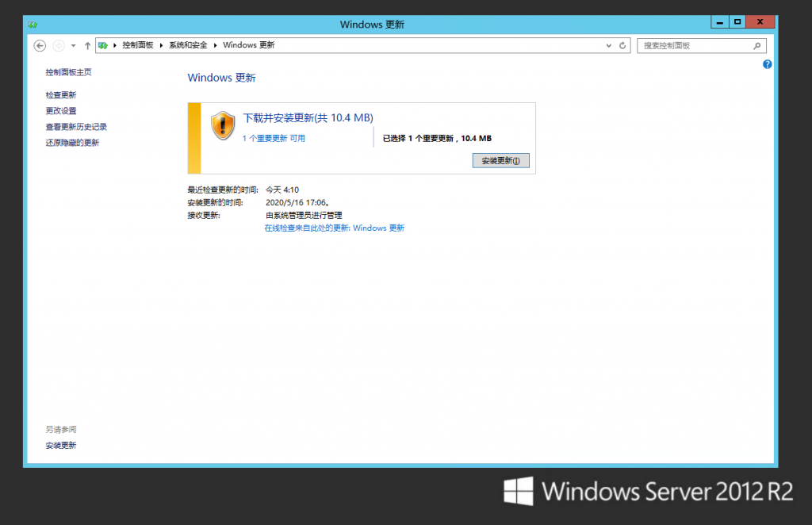Select 系统和安全 in the breadcrumb path
The height and width of the screenshot is (525, 812).
[187, 46]
